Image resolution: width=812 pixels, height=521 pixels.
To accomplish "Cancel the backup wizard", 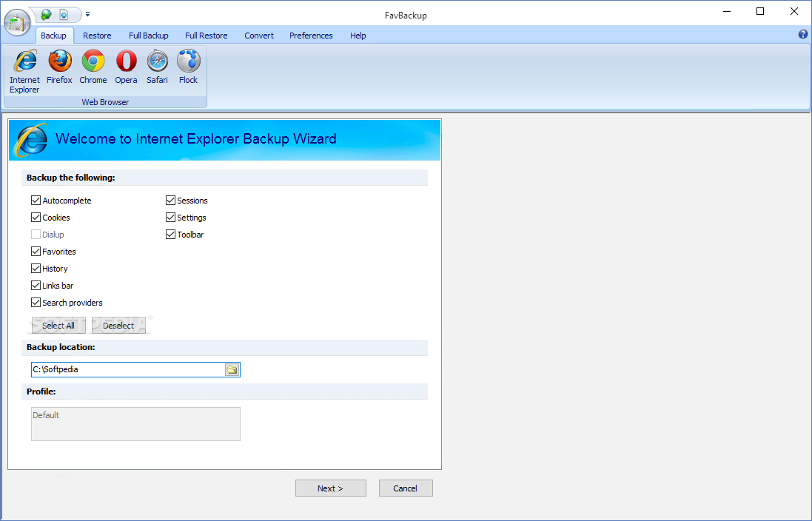I will point(406,488).
